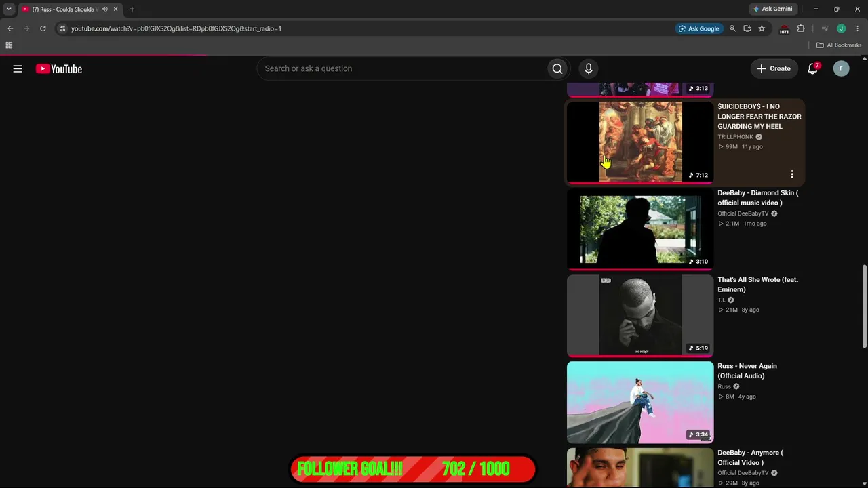The image size is (868, 488).
Task: Visit the TRILLPHONK channel
Action: (736, 137)
